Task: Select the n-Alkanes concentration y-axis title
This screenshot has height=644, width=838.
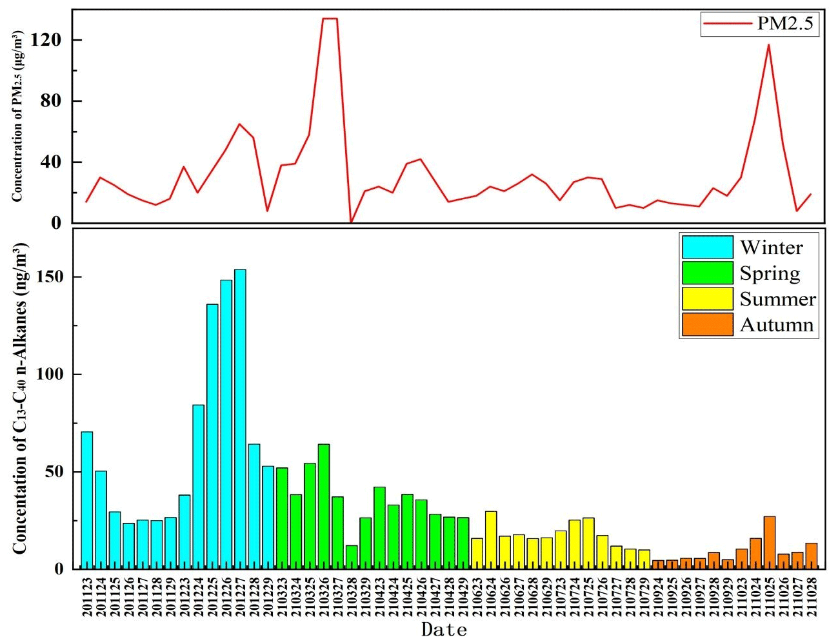Action: pos(20,398)
